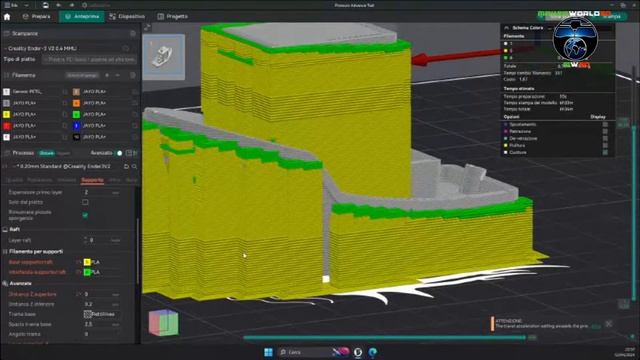Image resolution: width=640 pixels, height=360 pixels.
Task: Open filament settings icon in Filamento header
Action: click(x=133, y=75)
